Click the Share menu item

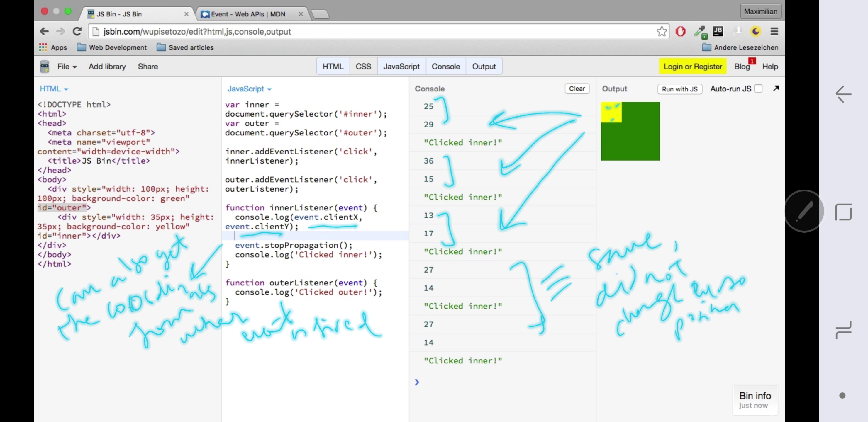[148, 66]
